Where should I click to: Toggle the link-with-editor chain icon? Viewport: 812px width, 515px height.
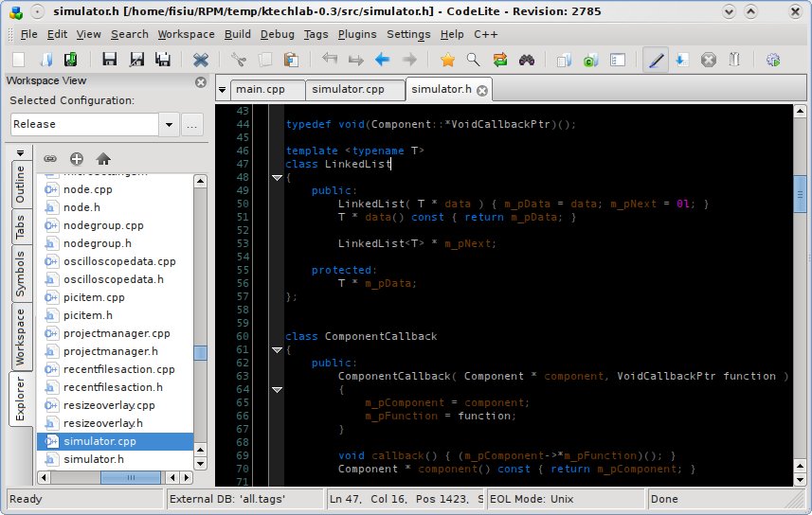[x=50, y=158]
